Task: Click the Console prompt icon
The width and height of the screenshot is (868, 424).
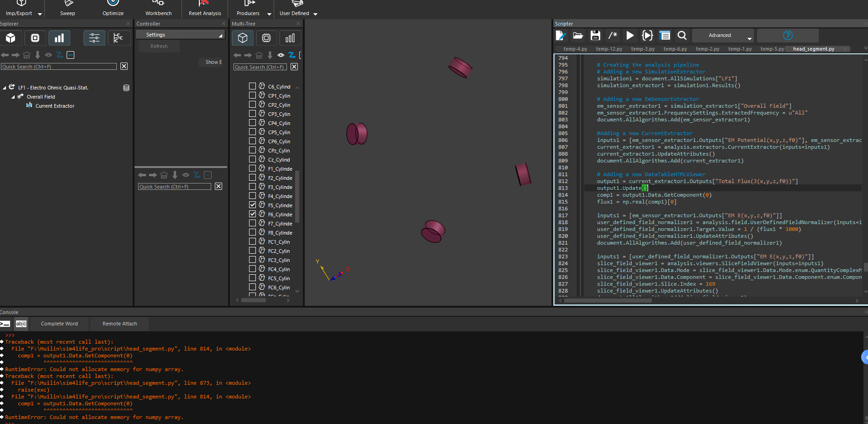Action: [x=5, y=324]
